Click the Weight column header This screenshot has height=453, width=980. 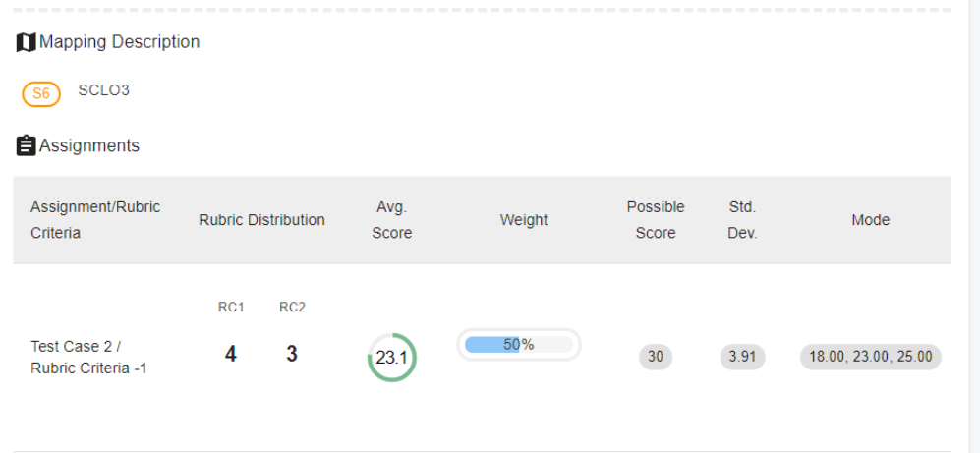pos(524,220)
